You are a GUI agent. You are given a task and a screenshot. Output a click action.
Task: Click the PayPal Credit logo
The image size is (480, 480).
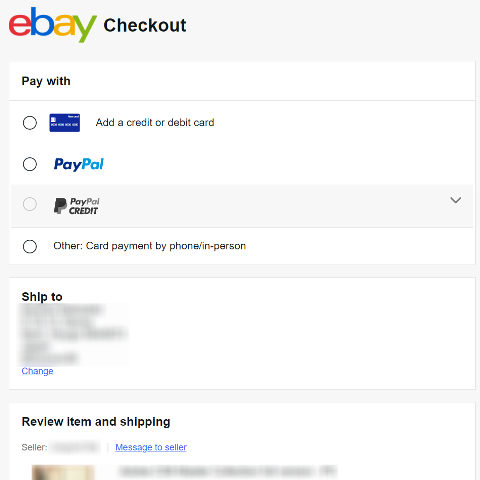click(76, 206)
